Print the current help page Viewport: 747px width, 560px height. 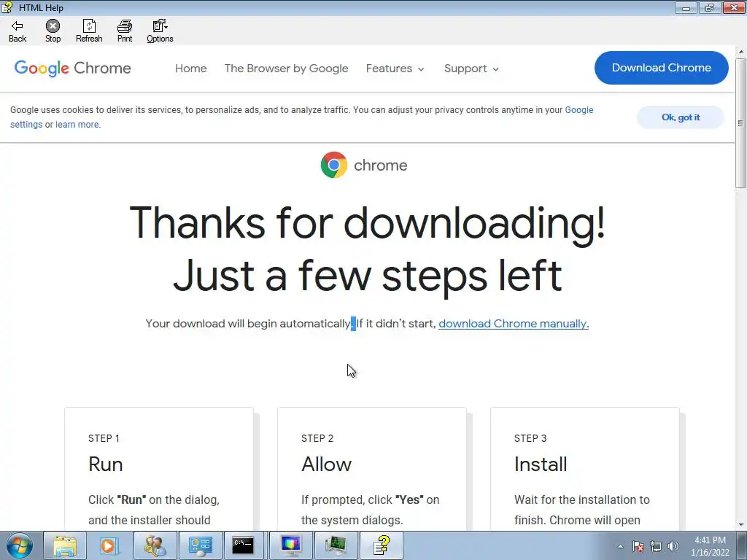point(125,31)
